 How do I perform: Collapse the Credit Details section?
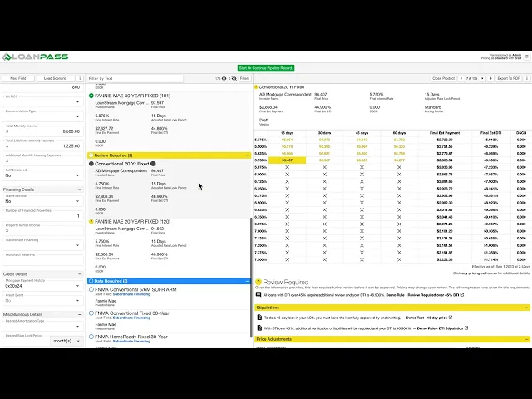(x=80, y=274)
